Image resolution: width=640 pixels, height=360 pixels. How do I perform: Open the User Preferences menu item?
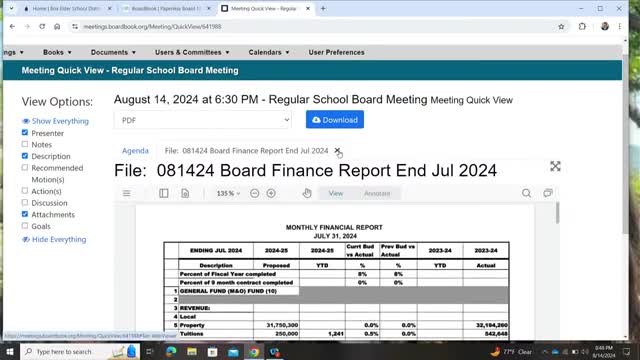(336, 52)
